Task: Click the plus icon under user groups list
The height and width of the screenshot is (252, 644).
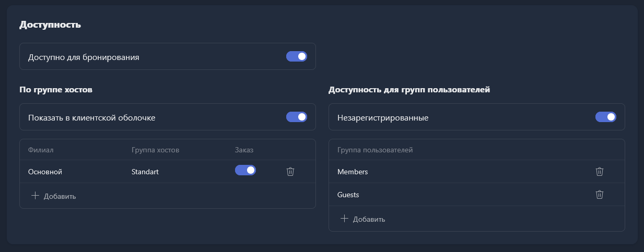Action: 344,219
